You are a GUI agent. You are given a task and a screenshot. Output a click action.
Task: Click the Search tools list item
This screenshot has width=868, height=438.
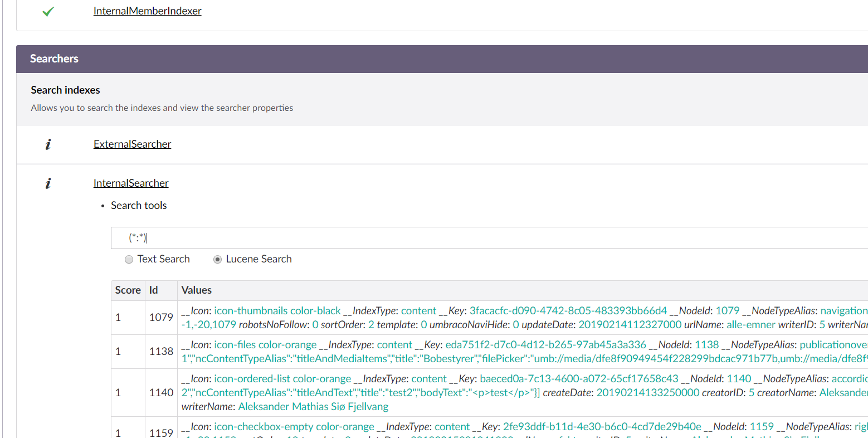click(x=139, y=206)
